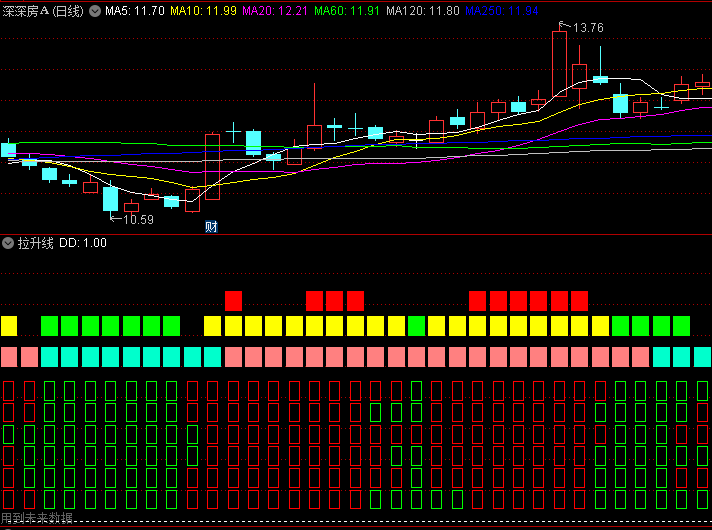Expand the 拉升线 indicator menu arrow
The height and width of the screenshot is (530, 712).
(x=8, y=243)
